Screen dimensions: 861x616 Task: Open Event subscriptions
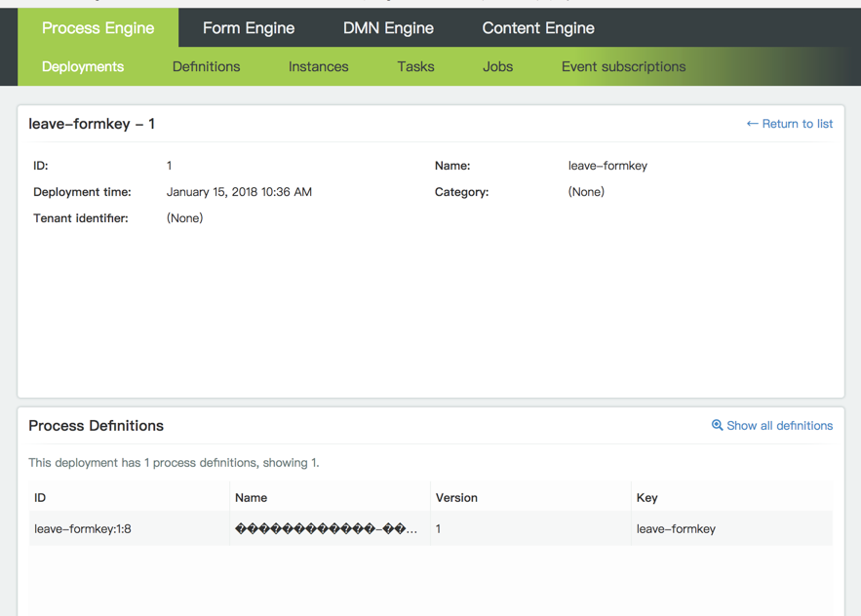click(x=623, y=66)
